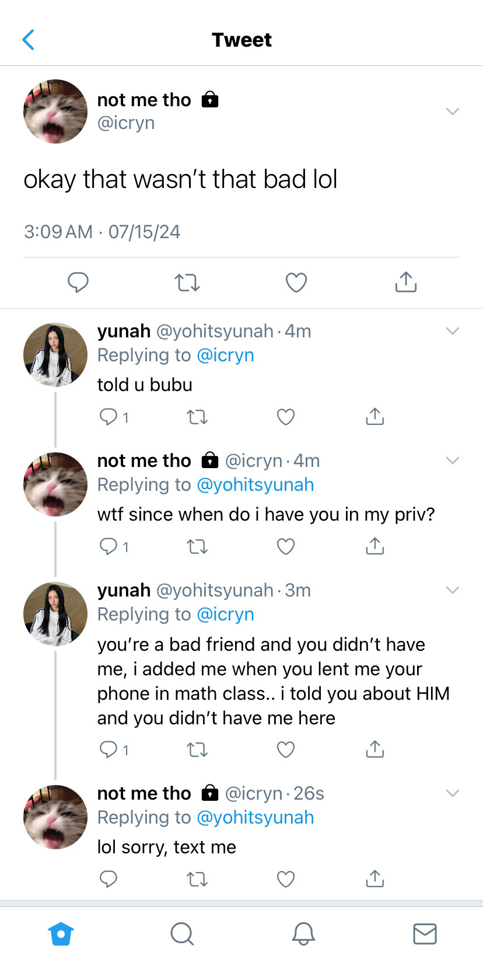Reply to "wtf since when" tweet
The image size is (483, 980).
109,546
